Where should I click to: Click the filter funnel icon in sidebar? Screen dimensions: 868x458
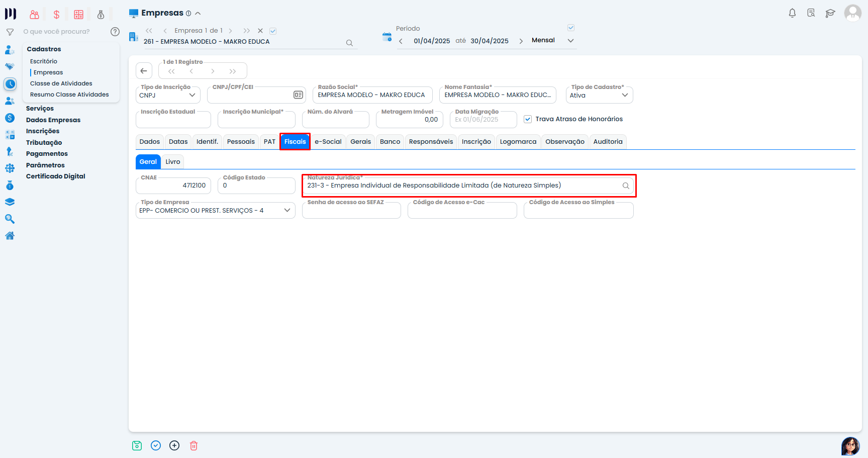tap(10, 32)
